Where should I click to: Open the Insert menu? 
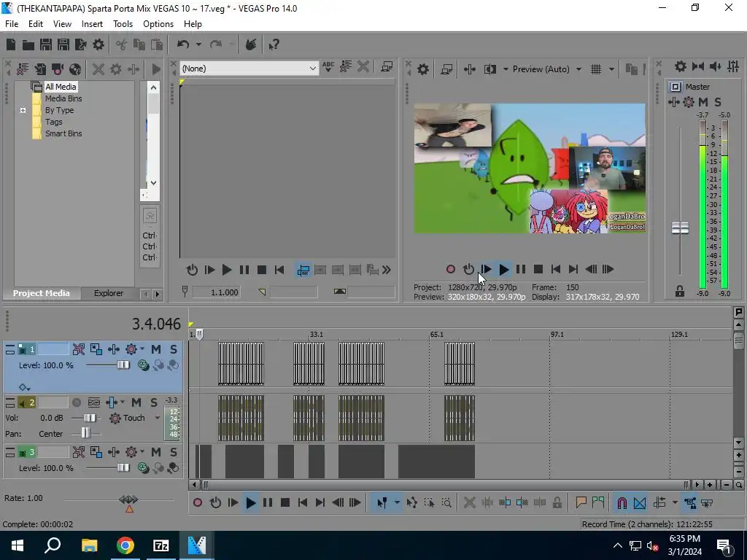[92, 24]
